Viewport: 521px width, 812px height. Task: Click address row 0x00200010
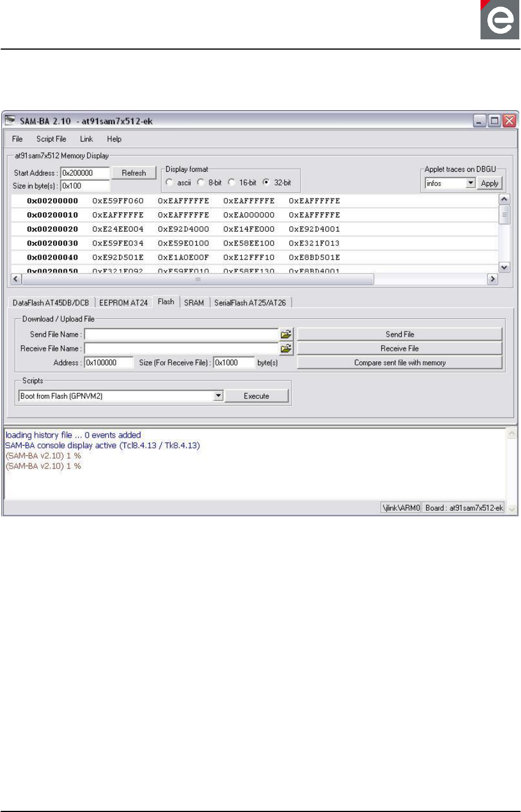tap(52, 215)
